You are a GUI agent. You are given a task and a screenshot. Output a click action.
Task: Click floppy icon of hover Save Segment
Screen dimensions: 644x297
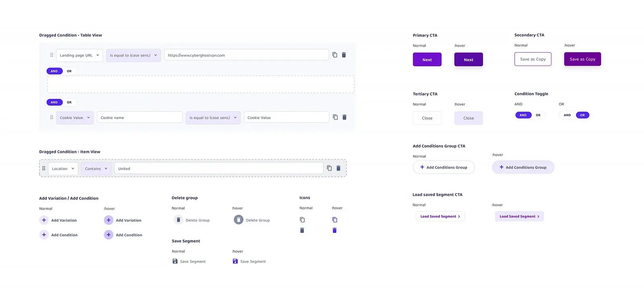pos(235,261)
